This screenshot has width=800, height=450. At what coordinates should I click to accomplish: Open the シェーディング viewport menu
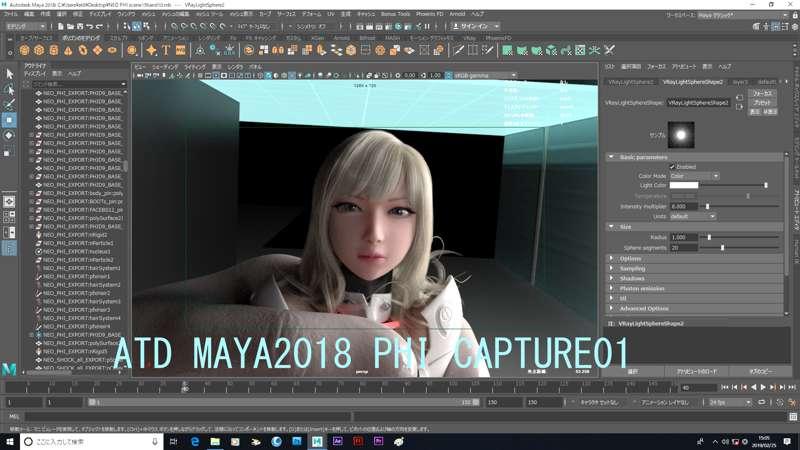(165, 67)
